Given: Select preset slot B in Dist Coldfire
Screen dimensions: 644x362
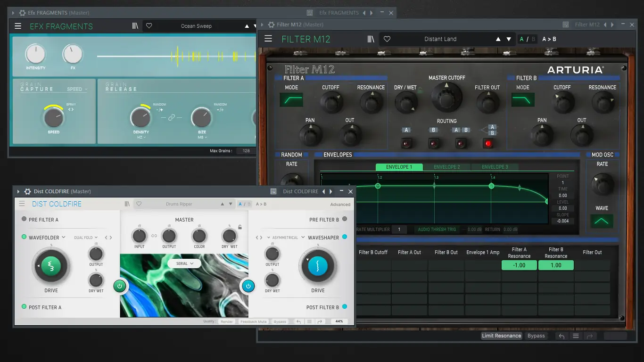Looking at the screenshot, I should click(x=249, y=204).
